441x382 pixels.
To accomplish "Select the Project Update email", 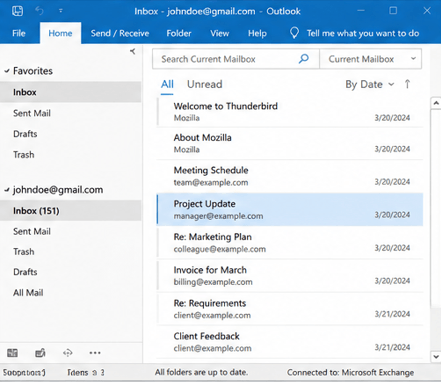I will point(290,210).
